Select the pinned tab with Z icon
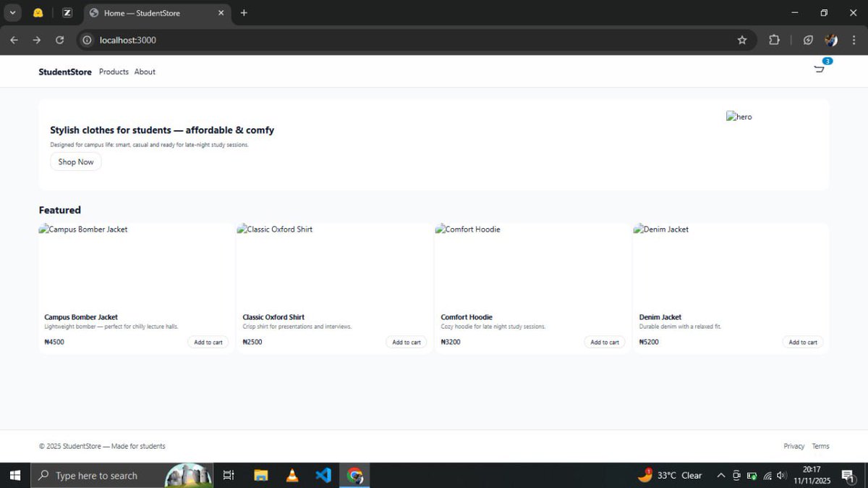This screenshot has width=868, height=488. point(67,12)
